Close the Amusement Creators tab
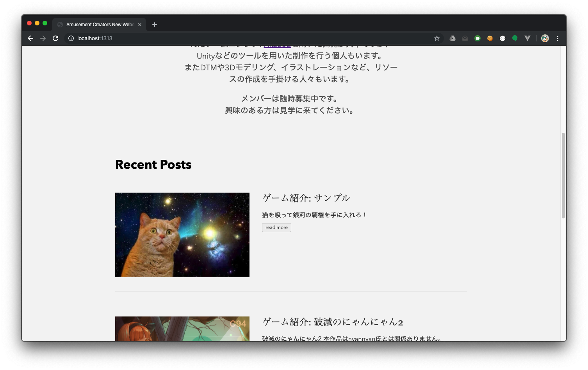 pyautogui.click(x=140, y=25)
